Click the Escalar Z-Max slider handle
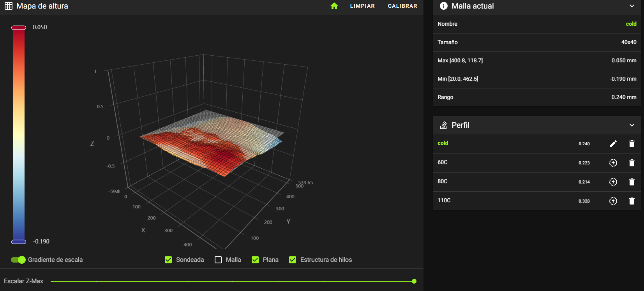Image resolution: width=644 pixels, height=291 pixels. tap(414, 281)
